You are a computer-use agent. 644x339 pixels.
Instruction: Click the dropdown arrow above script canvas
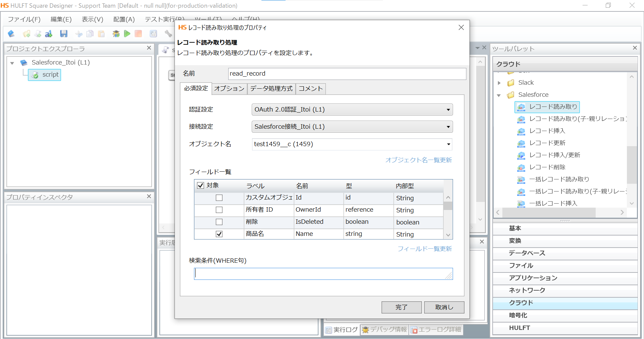(478, 48)
